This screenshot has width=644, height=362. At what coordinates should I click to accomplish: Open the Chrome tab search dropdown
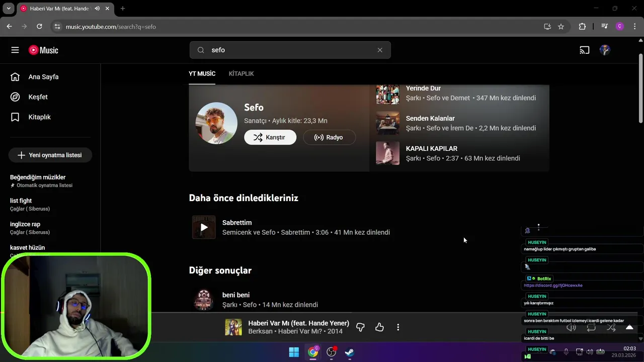[x=9, y=9]
